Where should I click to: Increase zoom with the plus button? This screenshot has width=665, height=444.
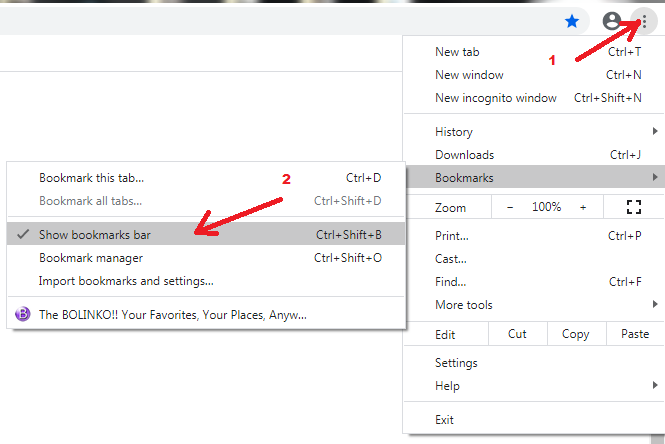583,207
